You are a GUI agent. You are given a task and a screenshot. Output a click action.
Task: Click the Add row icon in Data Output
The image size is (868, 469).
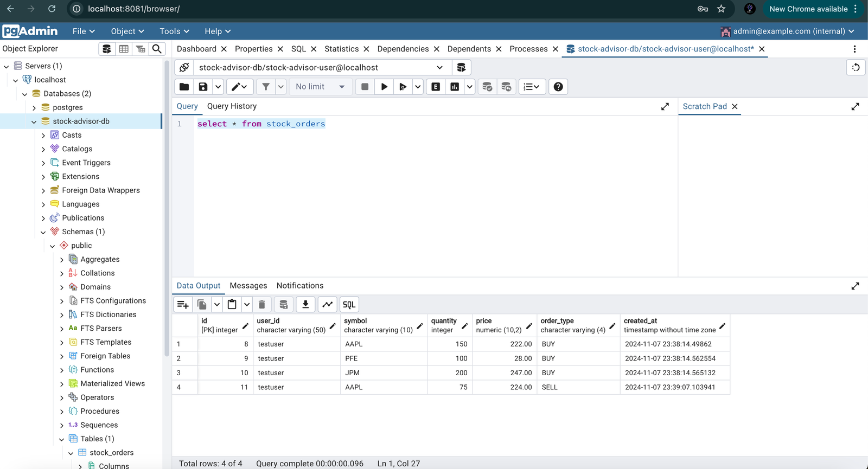click(183, 305)
